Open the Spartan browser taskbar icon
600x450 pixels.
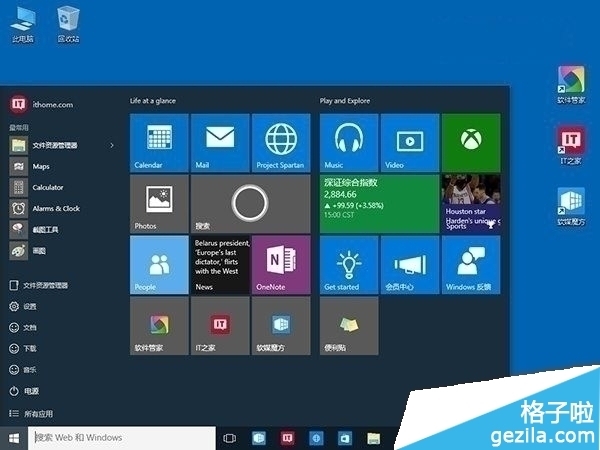coord(316,438)
